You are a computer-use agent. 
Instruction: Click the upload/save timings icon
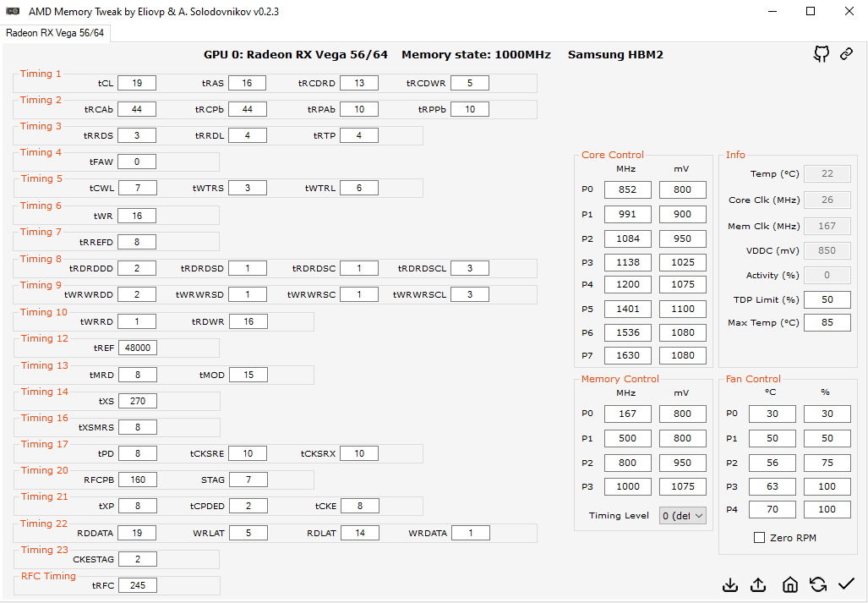pos(758,584)
